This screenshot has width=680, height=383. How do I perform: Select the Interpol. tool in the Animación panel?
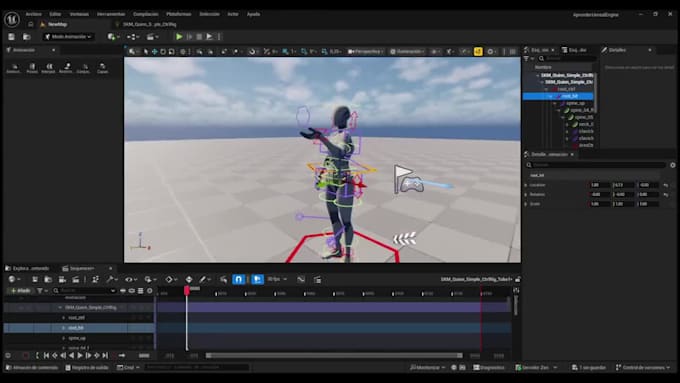49,68
